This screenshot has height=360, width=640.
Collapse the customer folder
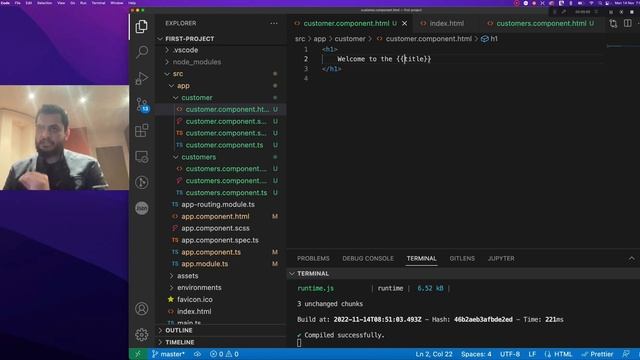(x=221, y=98)
